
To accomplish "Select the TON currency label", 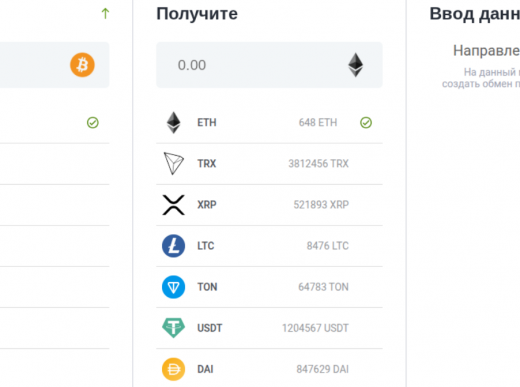I will tap(207, 287).
